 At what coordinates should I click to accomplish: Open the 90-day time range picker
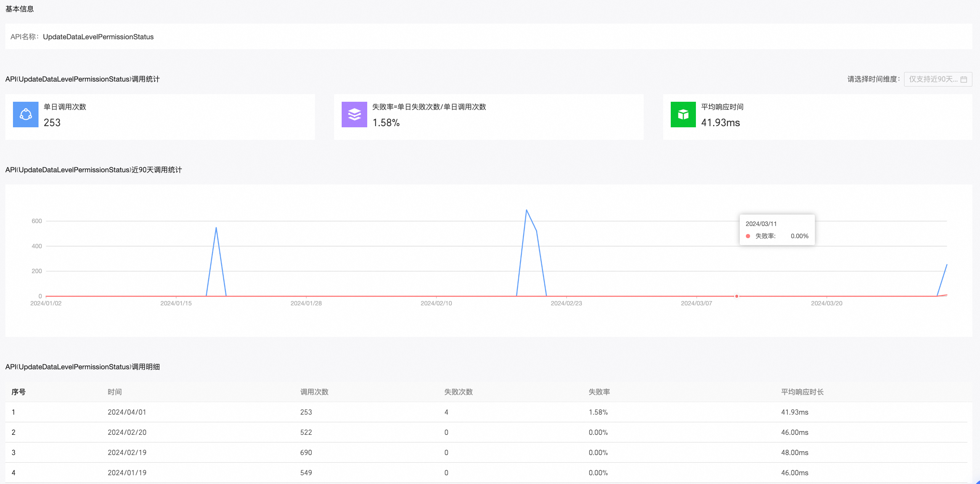pyautogui.click(x=933, y=79)
